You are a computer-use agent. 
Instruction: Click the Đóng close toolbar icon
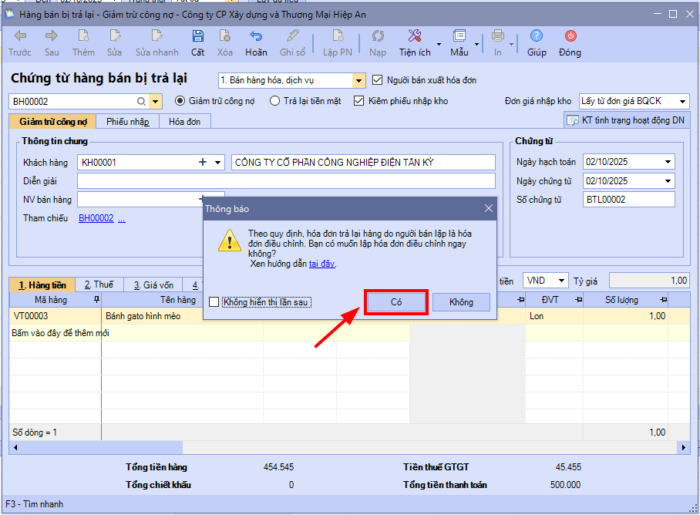point(570,42)
